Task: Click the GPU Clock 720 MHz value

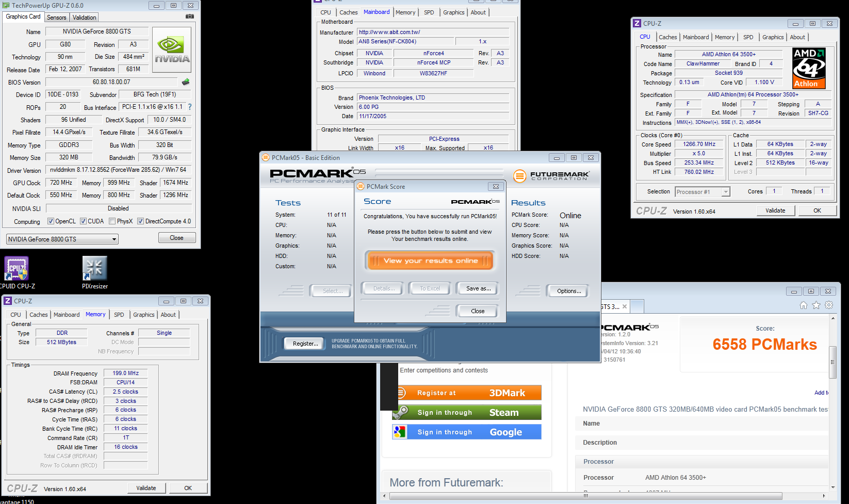Action: click(61, 183)
